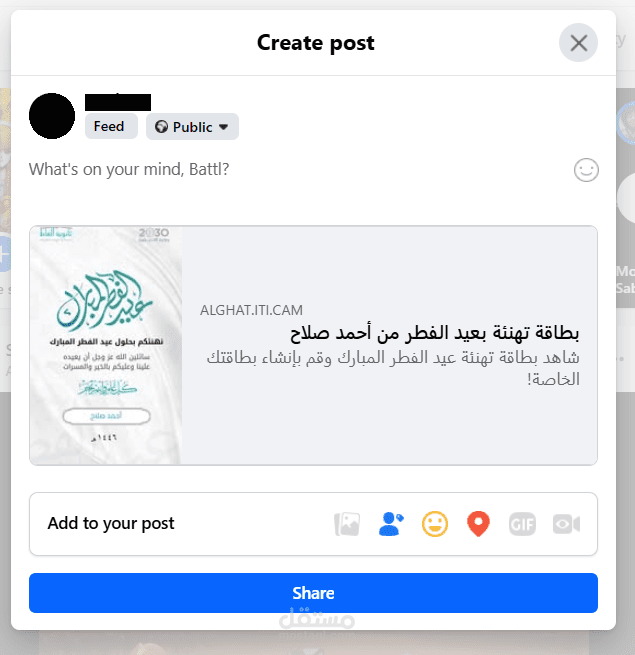The image size is (635, 655).
Task: Click the "Add to your post" label
Action: tap(111, 523)
